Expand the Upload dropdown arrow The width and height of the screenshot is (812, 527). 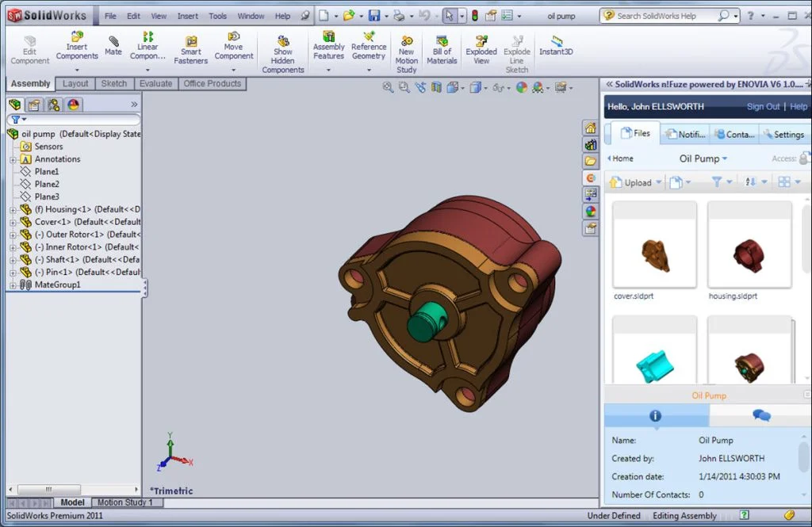657,182
